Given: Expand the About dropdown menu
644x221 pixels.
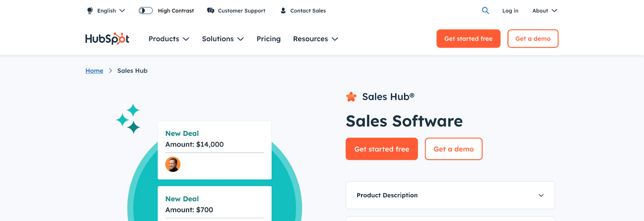Looking at the screenshot, I should coord(545,10).
